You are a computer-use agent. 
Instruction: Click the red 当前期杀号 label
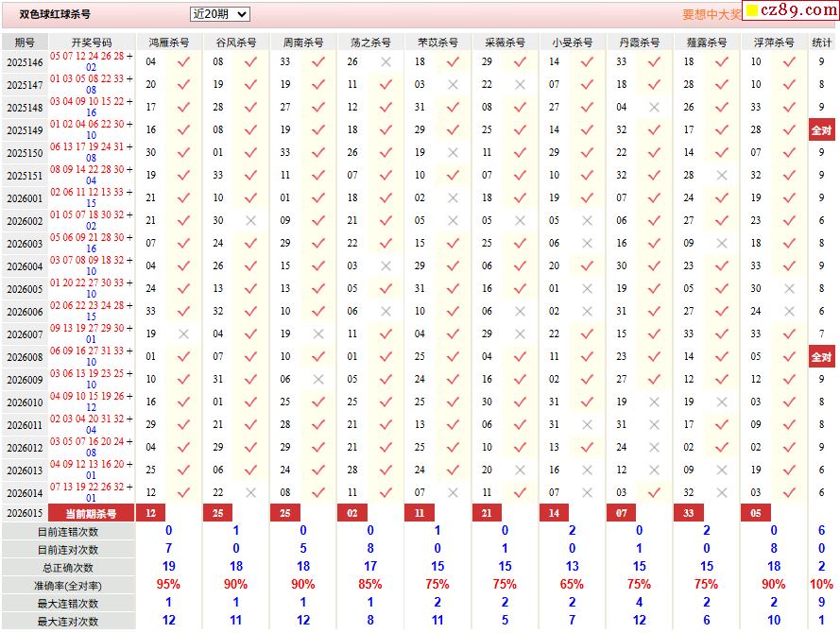(91, 513)
